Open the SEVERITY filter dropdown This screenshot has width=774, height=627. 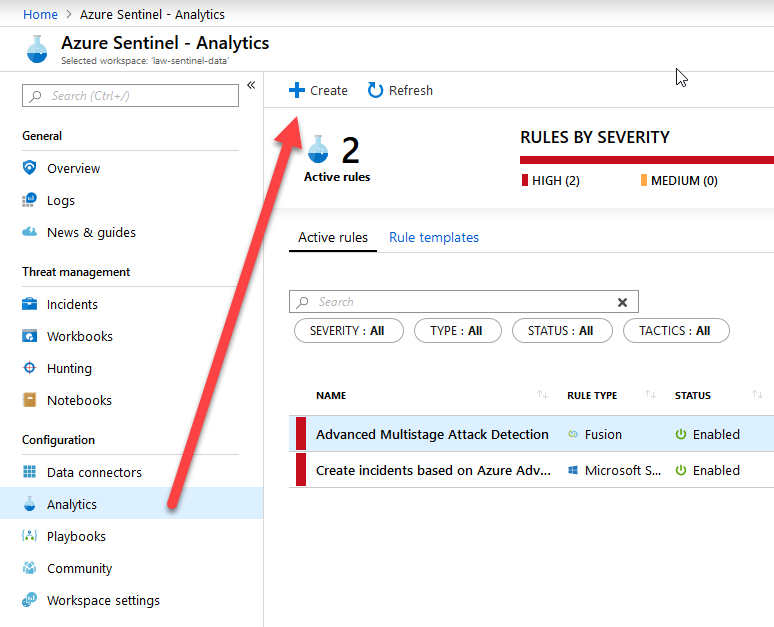point(347,331)
